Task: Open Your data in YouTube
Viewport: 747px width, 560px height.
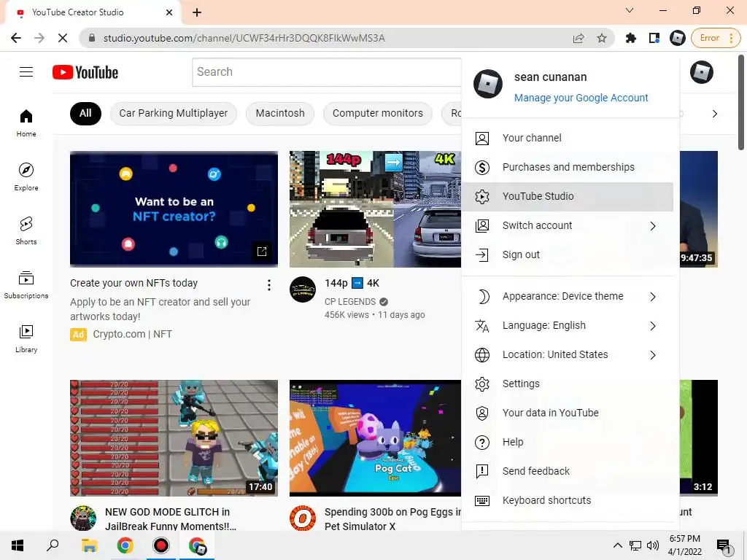Action: coord(568,413)
